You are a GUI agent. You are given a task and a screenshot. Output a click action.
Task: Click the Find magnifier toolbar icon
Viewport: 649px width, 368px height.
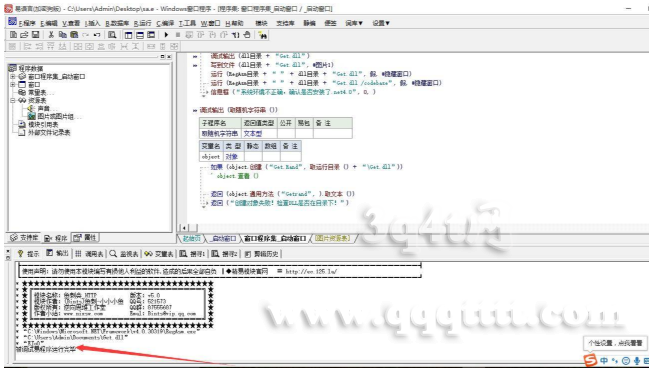112,35
